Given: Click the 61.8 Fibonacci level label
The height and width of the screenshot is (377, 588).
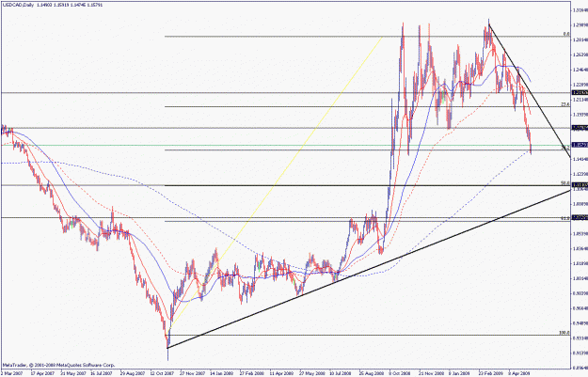Looking at the screenshot, I should tap(565, 218).
